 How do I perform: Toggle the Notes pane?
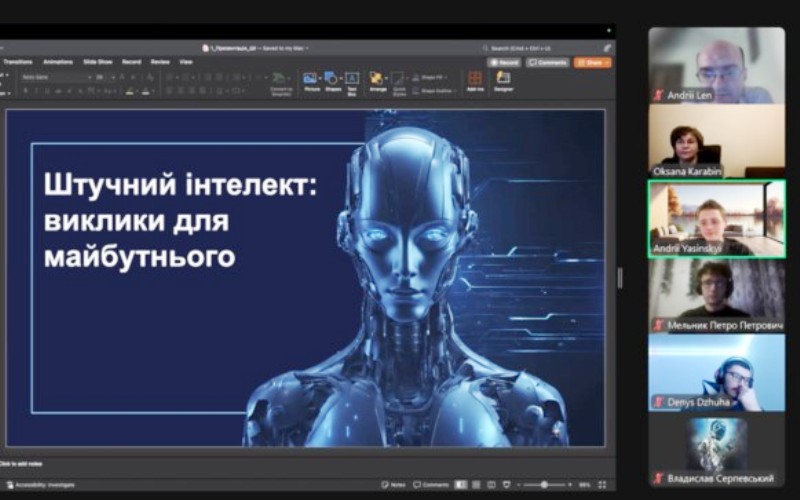tap(393, 484)
